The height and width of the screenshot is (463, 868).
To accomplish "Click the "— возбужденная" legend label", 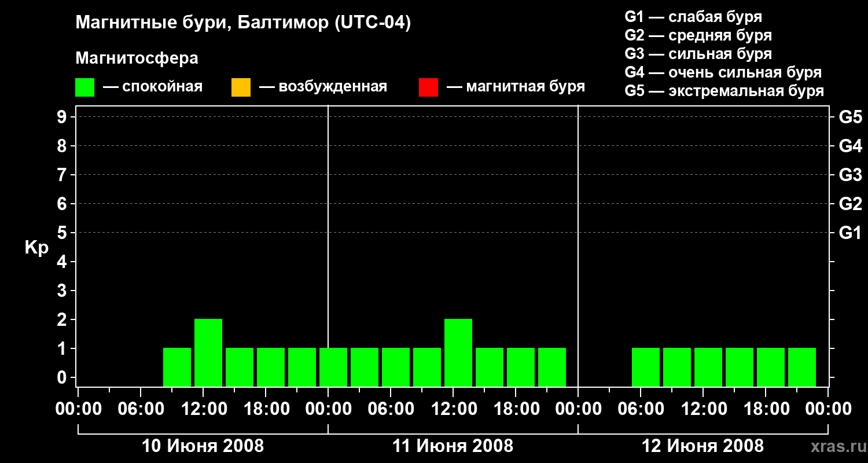I will 323,87.
